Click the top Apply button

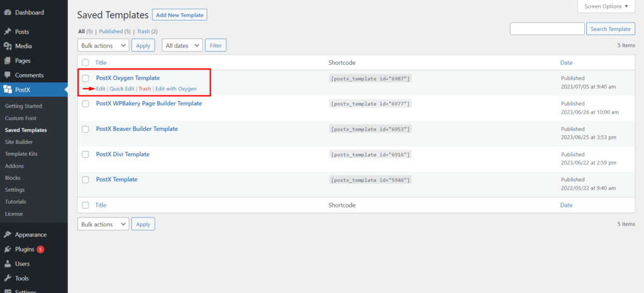coord(143,45)
